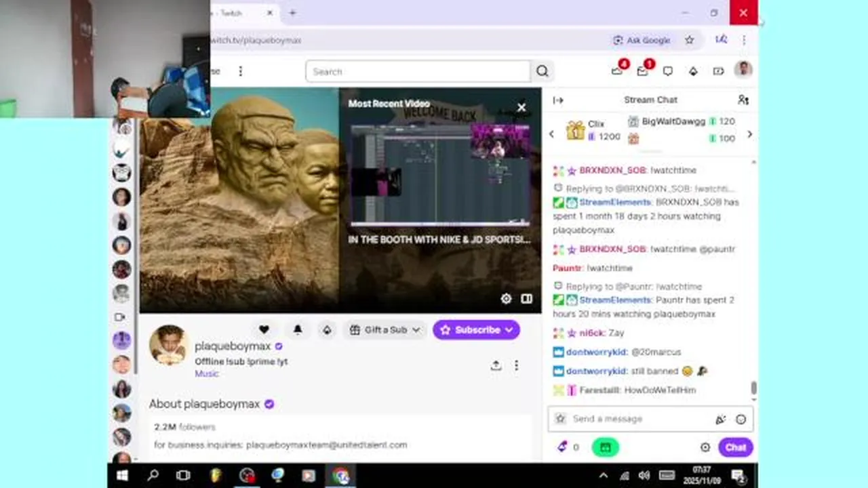
Task: Open the Whispers speech bubble icon
Action: [x=668, y=71]
